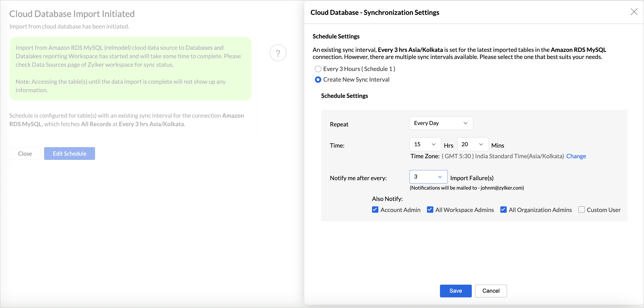Click the 'Notify me after every:' label
Viewport: 644px width, 308px height.
coord(358,178)
